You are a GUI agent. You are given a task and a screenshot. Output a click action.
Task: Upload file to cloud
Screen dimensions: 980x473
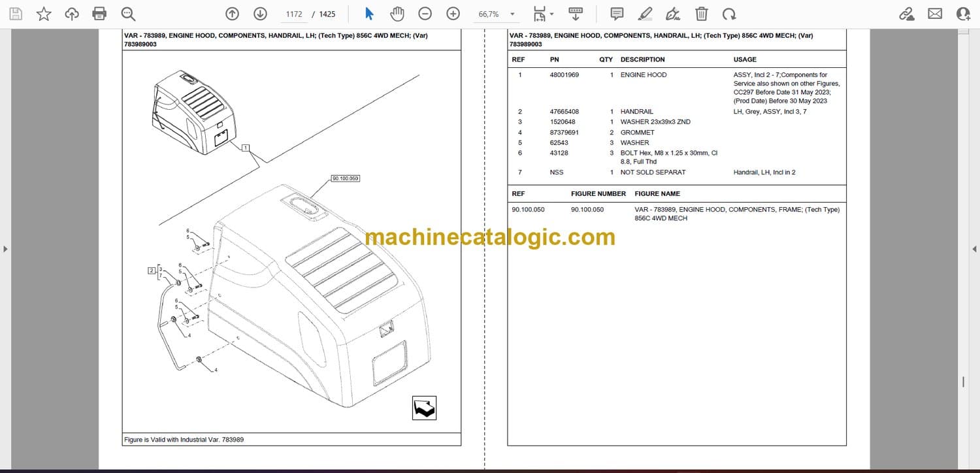(x=71, y=14)
